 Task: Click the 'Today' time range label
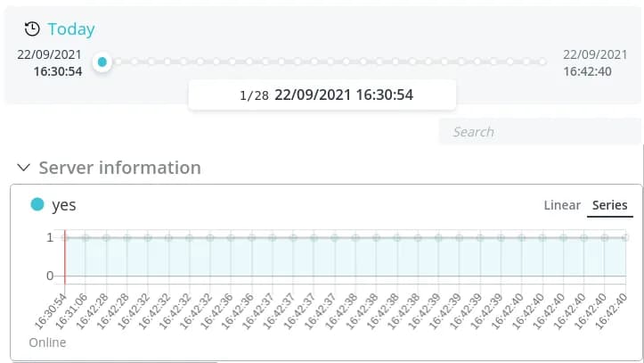pos(71,29)
